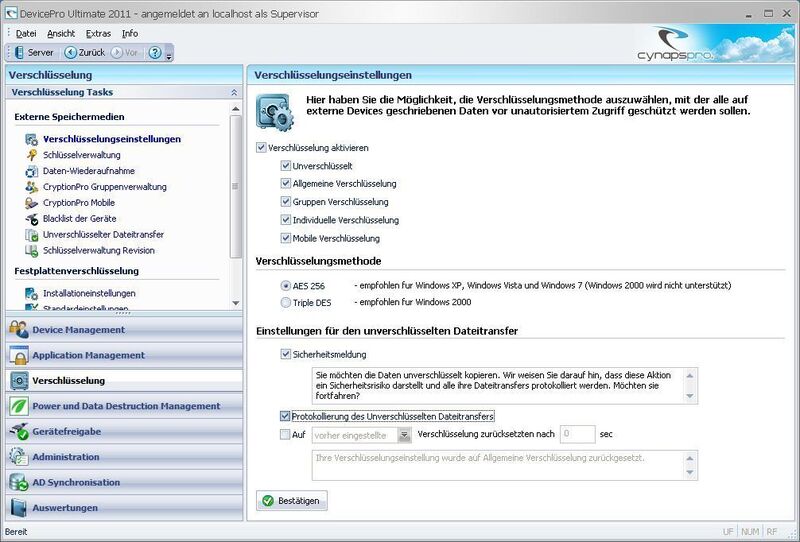Click the Sicherheitsmeldung text scroll-up arrow
Image resolution: width=800 pixels, height=542 pixels.
click(x=690, y=376)
